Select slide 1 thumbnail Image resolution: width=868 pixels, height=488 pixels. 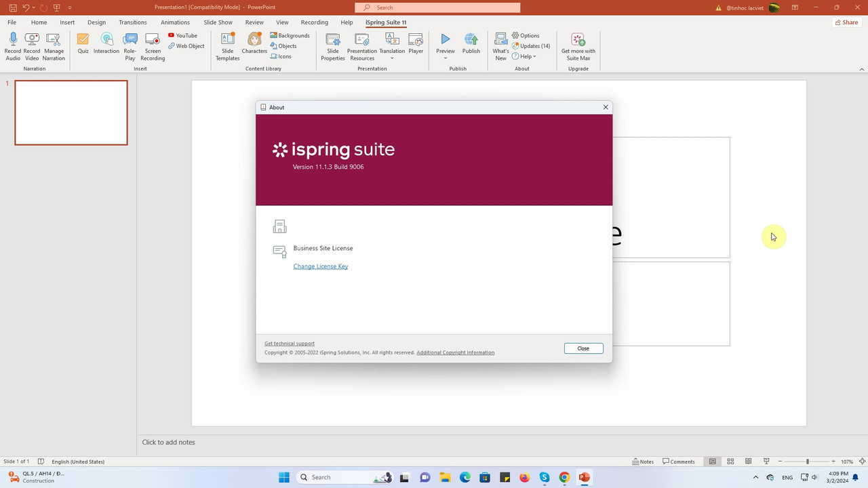(71, 113)
